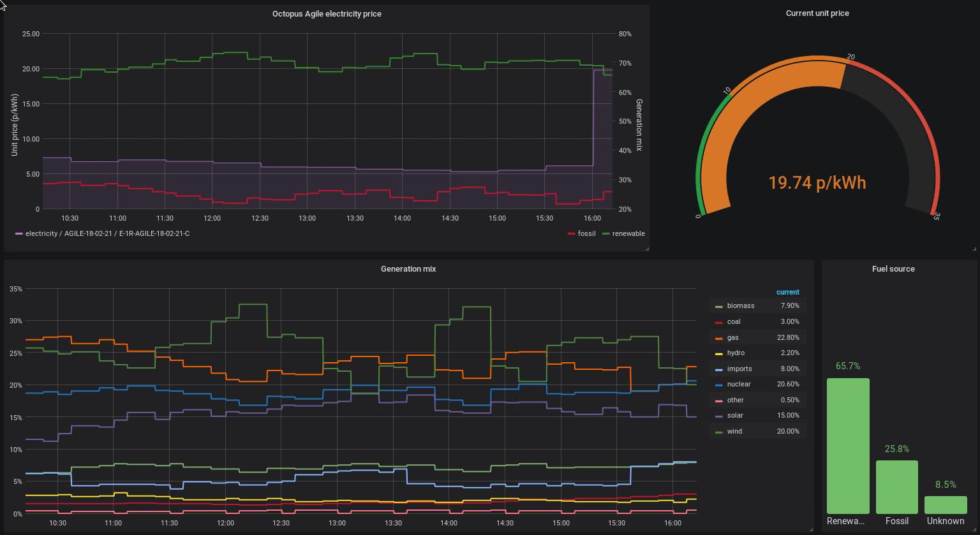Click the gas current value 22.80%
This screenshot has width=980, height=535.
click(x=788, y=337)
